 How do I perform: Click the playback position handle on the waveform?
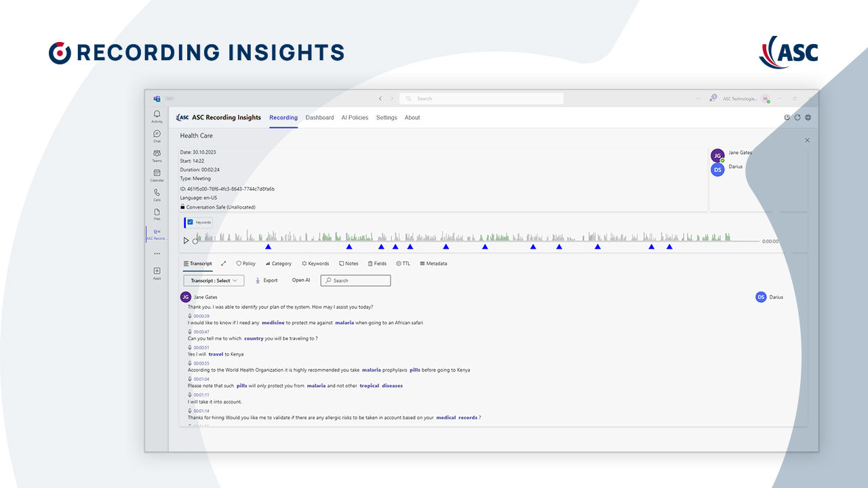(x=195, y=241)
